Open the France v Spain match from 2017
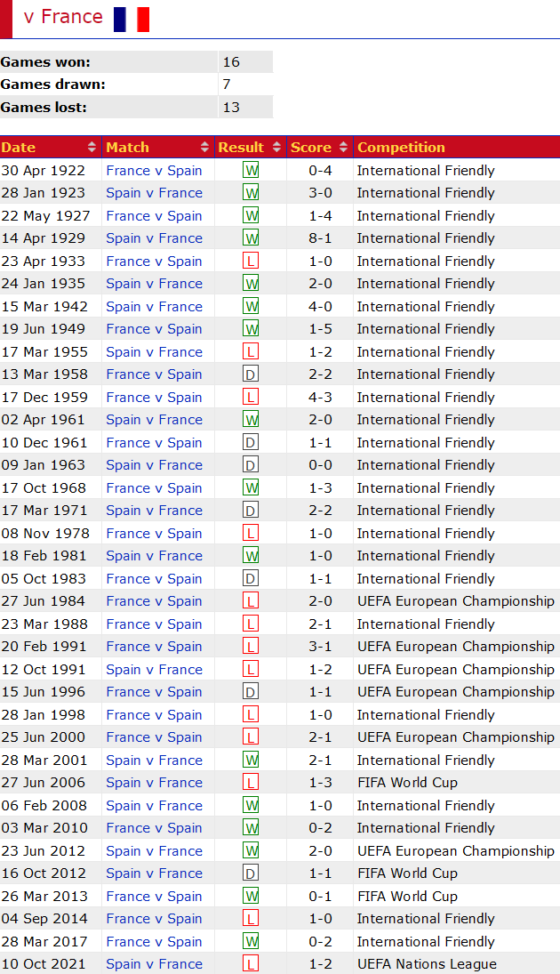 pyautogui.click(x=154, y=942)
